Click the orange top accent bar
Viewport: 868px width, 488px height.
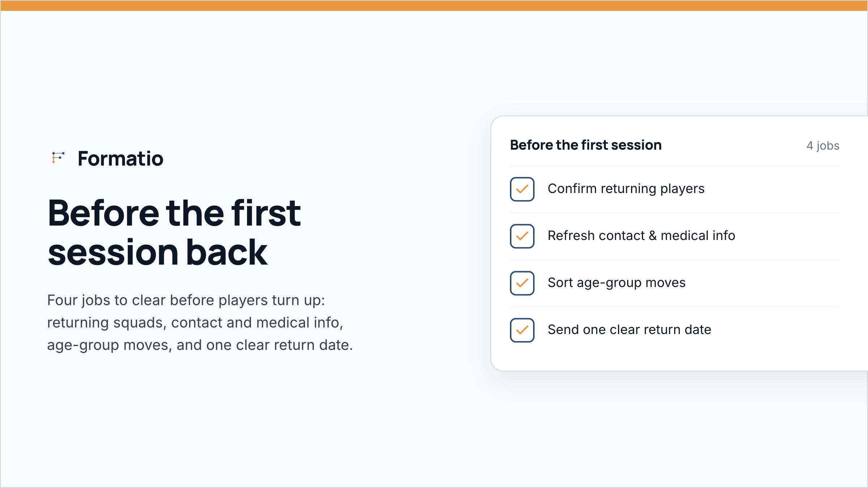pyautogui.click(x=434, y=5)
